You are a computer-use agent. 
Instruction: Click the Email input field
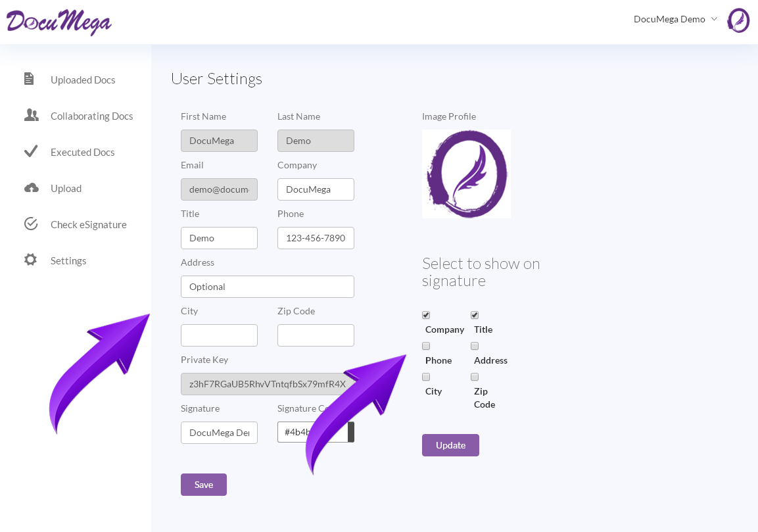(219, 189)
